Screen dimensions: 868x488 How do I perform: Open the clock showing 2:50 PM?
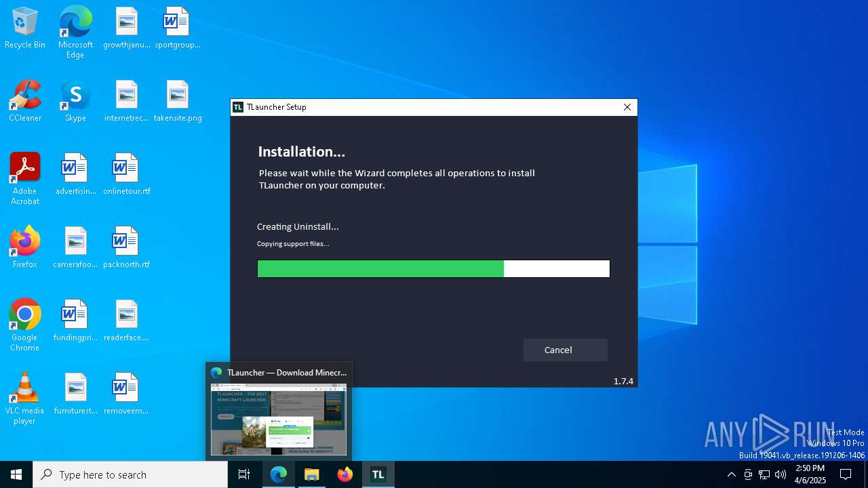(x=810, y=474)
